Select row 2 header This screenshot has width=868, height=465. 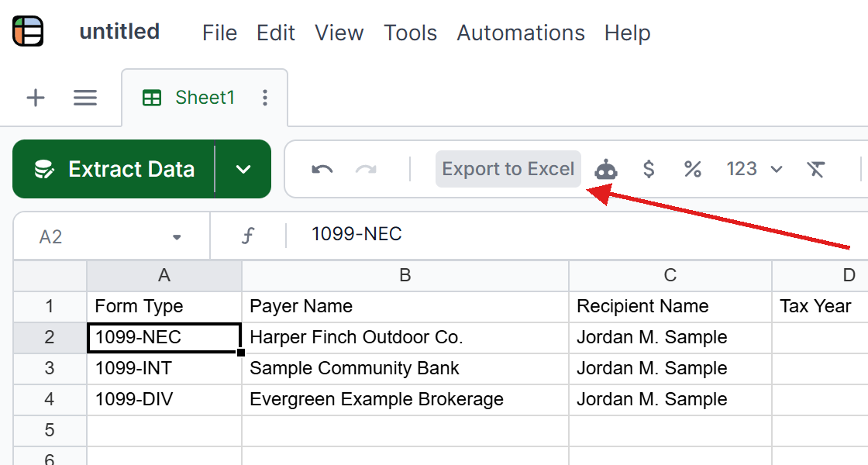click(x=50, y=337)
